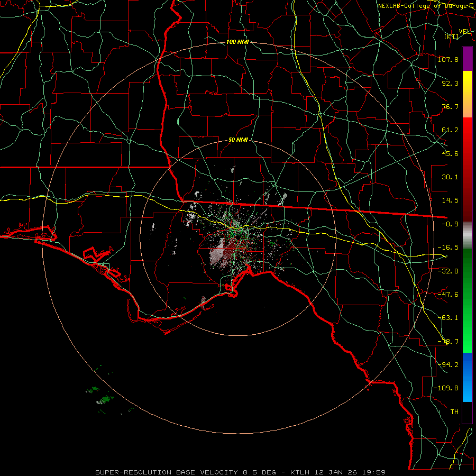Select the -47.6 velocity scale value

[448, 295]
